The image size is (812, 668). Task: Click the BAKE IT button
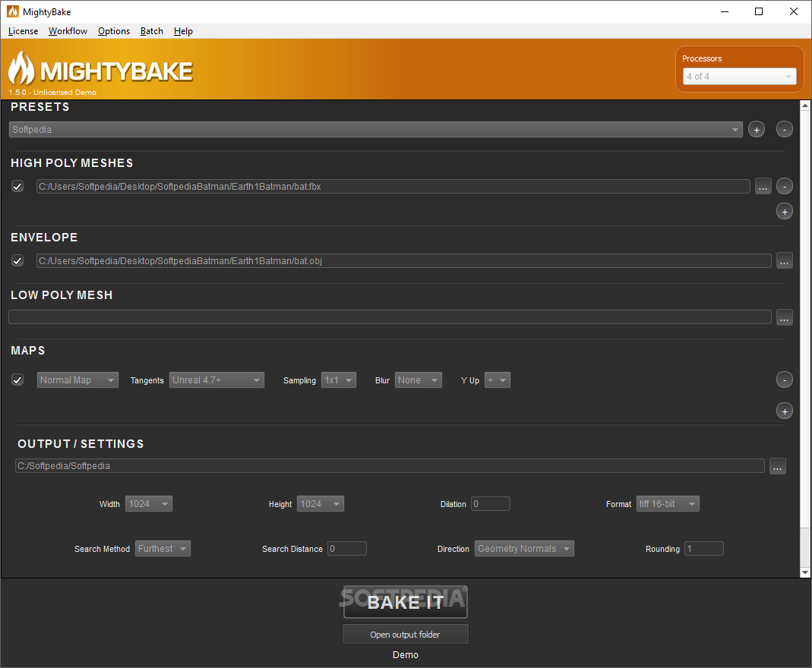pos(406,602)
